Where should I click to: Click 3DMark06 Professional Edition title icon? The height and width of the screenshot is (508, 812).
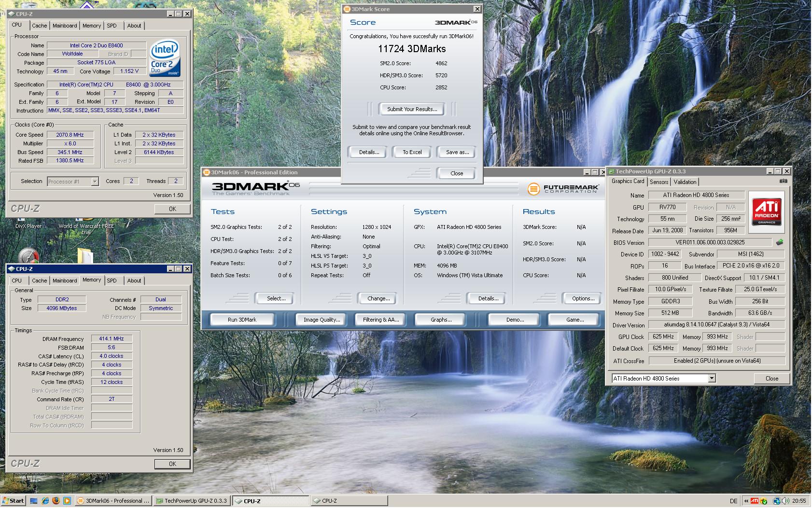click(207, 172)
